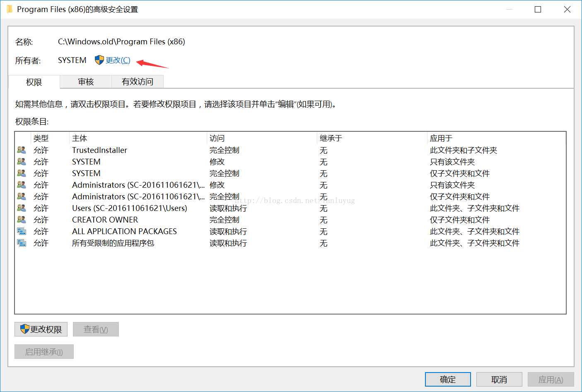Select the 所有受限制的应用程序包 entry
The width and height of the screenshot is (582, 392).
click(290, 243)
